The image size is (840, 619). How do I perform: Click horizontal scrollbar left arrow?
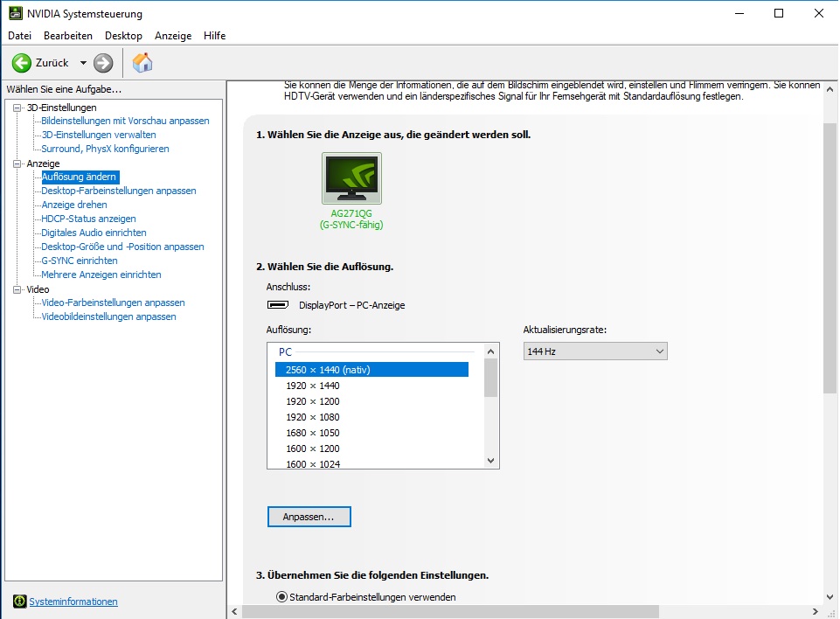point(234,611)
